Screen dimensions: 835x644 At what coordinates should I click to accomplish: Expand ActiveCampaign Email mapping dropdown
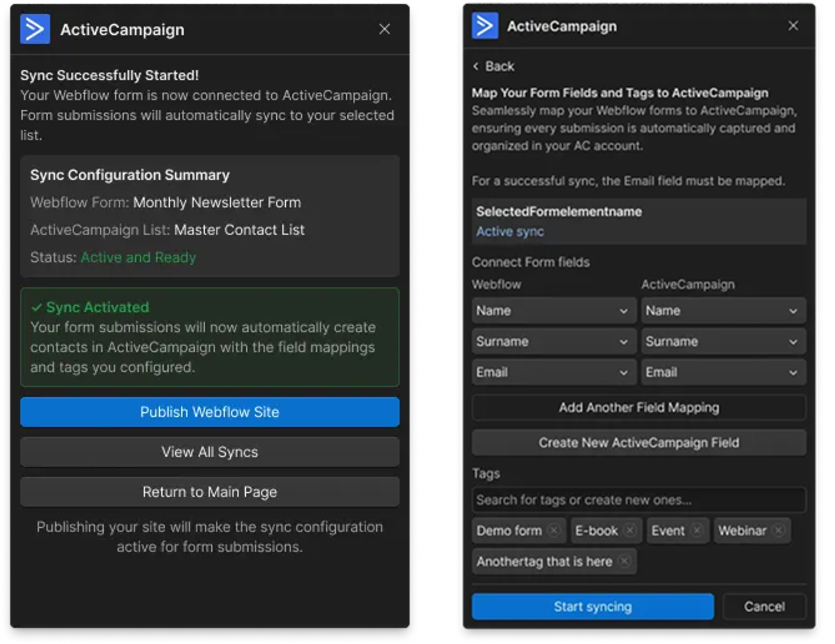click(723, 373)
